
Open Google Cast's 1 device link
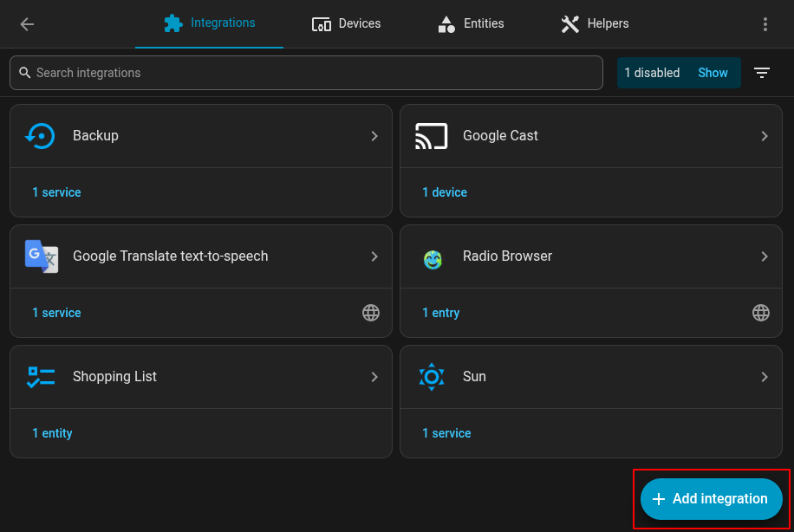pos(445,192)
